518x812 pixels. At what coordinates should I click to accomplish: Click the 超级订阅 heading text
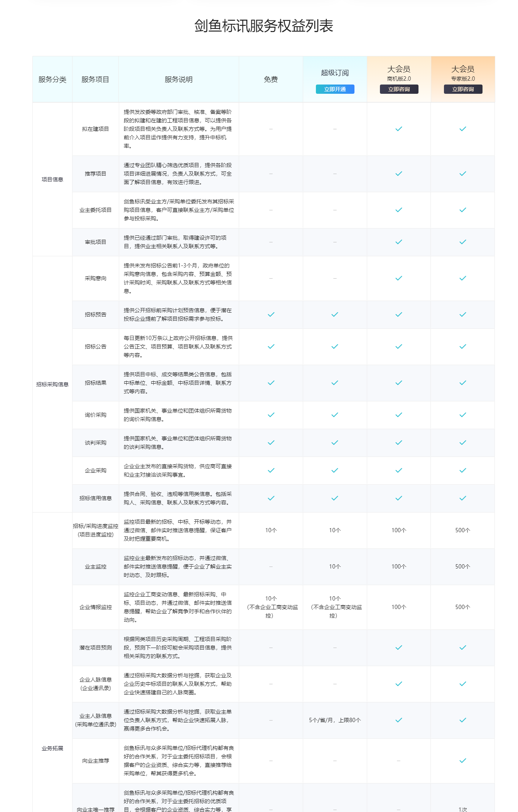pyautogui.click(x=335, y=73)
